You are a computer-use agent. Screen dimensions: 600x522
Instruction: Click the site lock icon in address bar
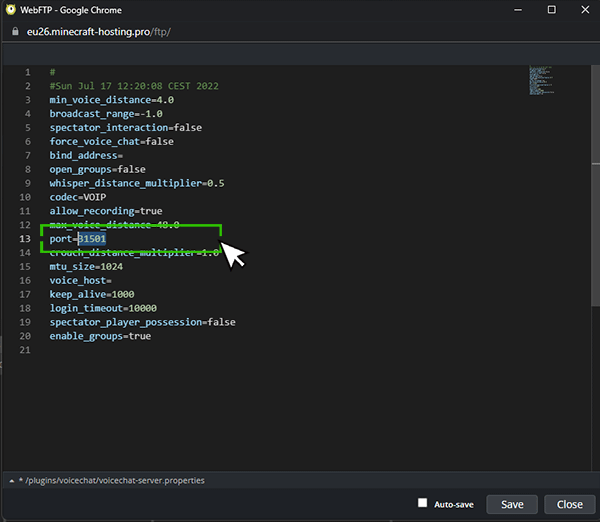click(13, 32)
